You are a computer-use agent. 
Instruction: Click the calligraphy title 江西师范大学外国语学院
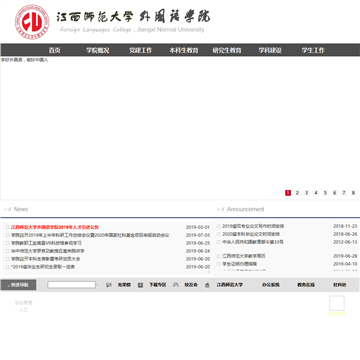coord(133,17)
